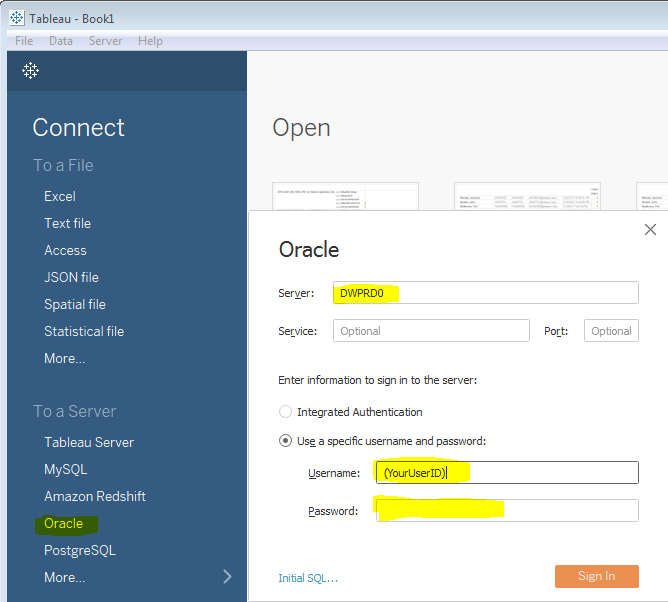Click the Username input field

[507, 472]
